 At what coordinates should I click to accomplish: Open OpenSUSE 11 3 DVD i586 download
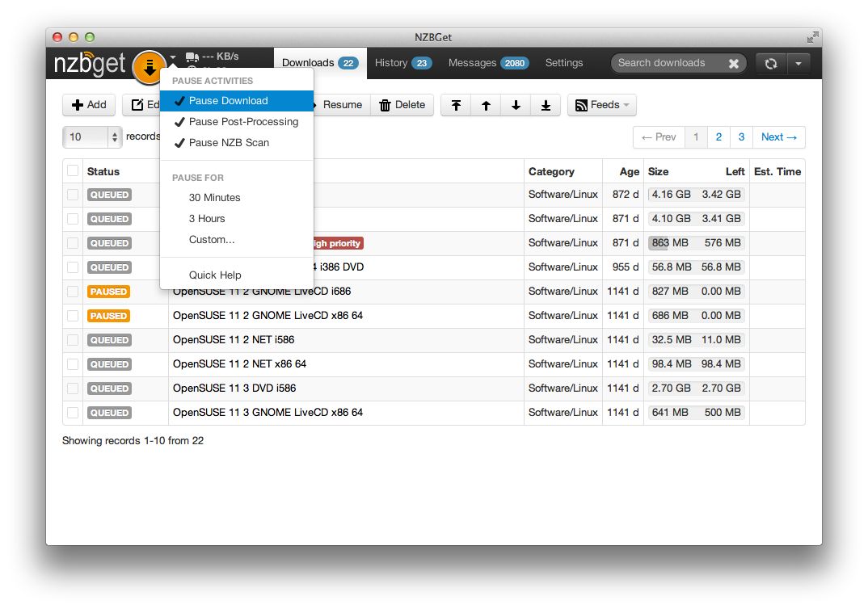coord(234,388)
